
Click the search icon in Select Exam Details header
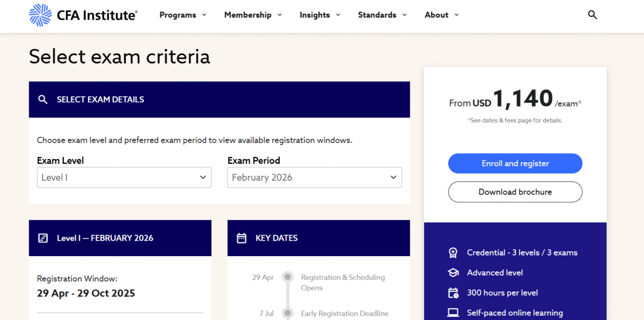point(43,99)
